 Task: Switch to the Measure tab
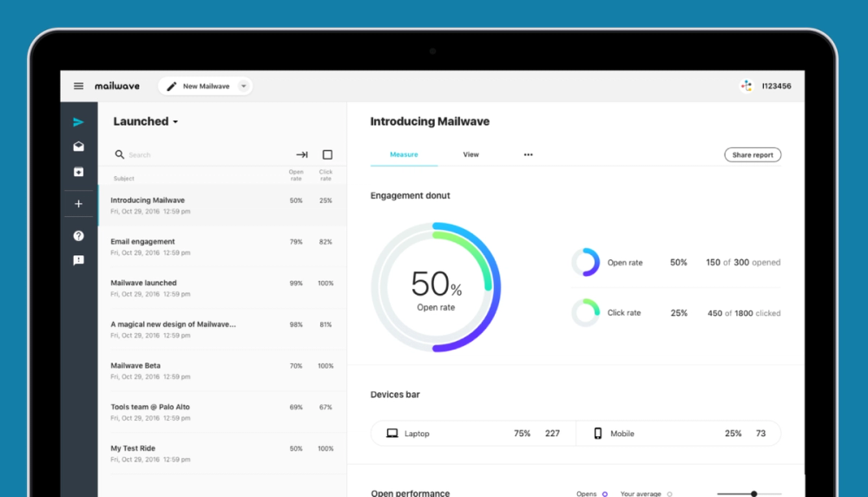[404, 154]
